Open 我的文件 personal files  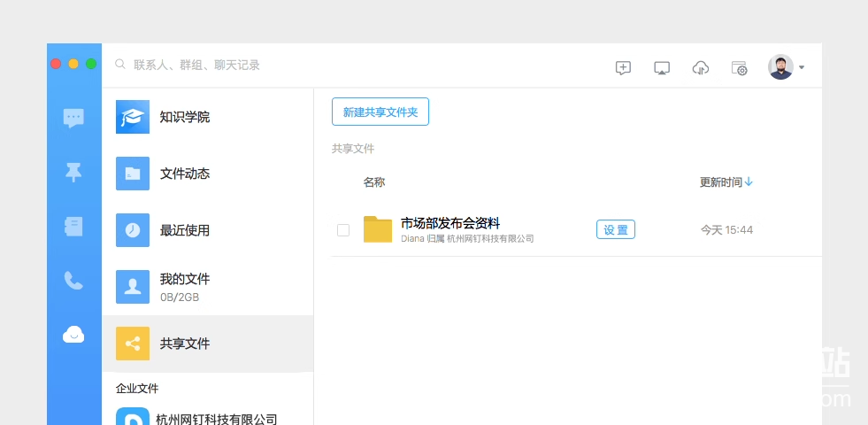(208, 287)
